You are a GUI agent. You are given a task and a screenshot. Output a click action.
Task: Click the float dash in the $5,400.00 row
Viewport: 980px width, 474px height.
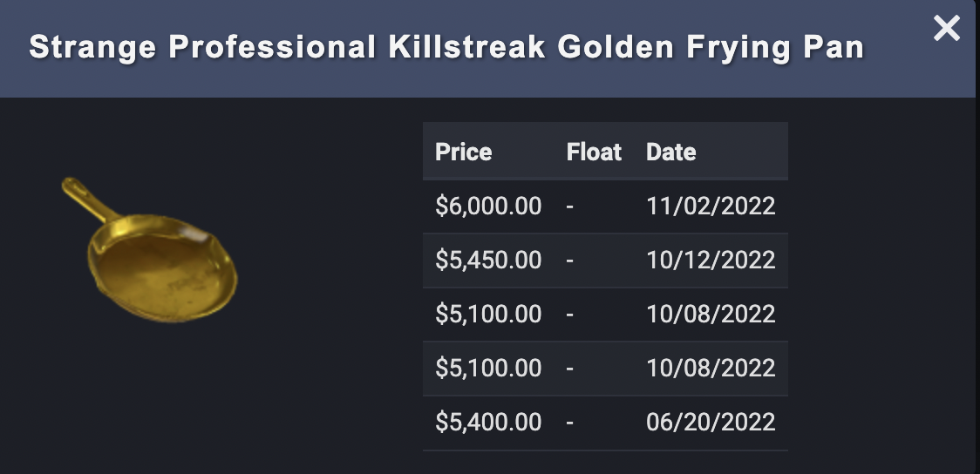pos(570,423)
